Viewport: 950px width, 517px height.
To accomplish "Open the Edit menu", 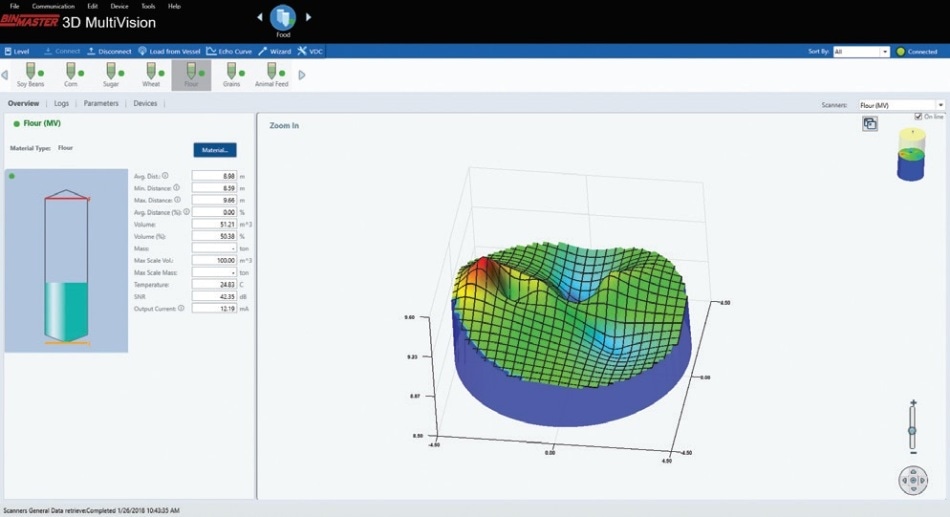I will 92,6.
